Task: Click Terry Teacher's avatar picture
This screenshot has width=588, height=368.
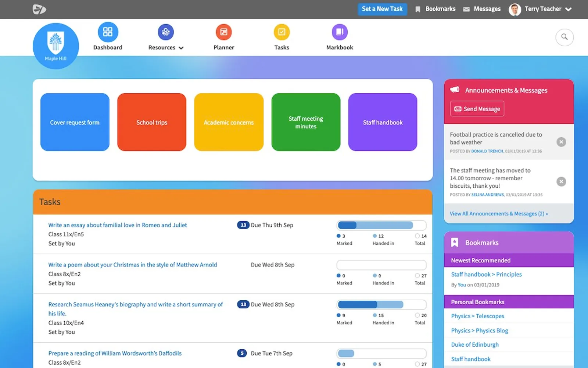Action: point(514,9)
